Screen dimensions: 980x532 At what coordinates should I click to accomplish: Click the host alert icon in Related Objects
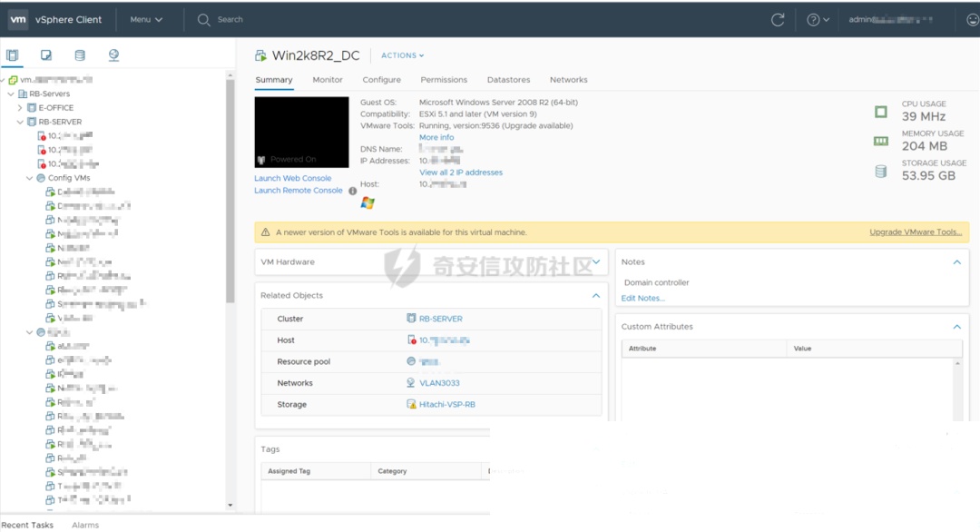(x=411, y=340)
